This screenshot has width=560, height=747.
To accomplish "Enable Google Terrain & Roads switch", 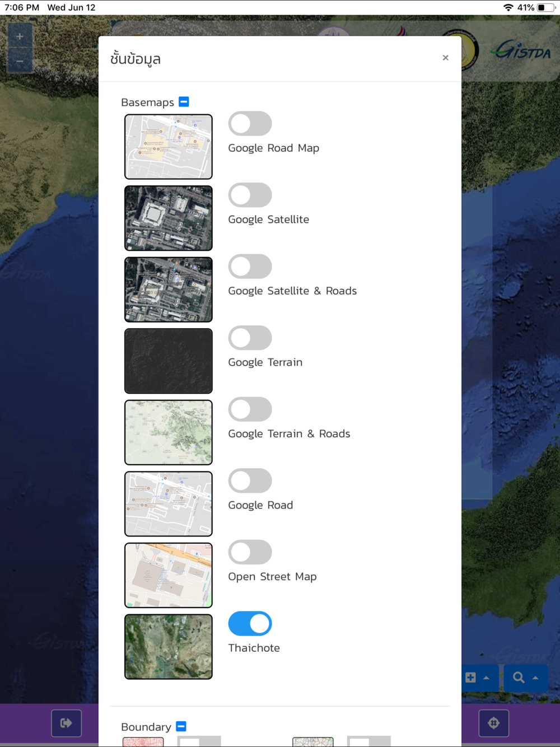I will (250, 409).
